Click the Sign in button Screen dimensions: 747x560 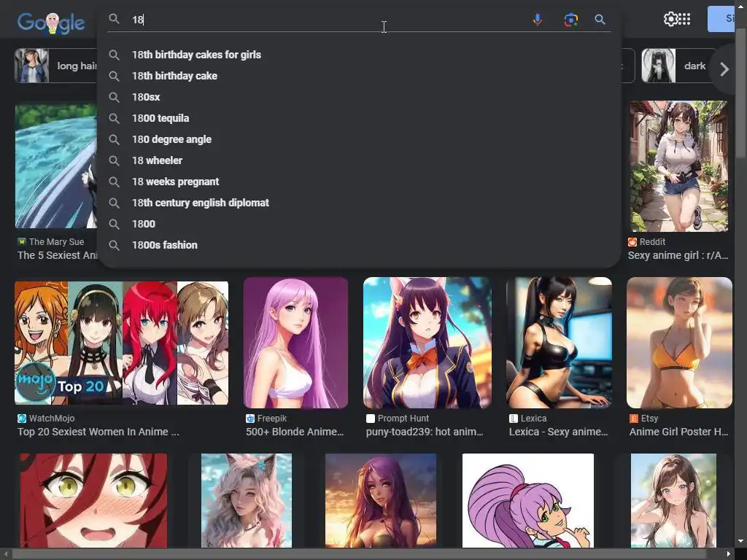(721, 18)
